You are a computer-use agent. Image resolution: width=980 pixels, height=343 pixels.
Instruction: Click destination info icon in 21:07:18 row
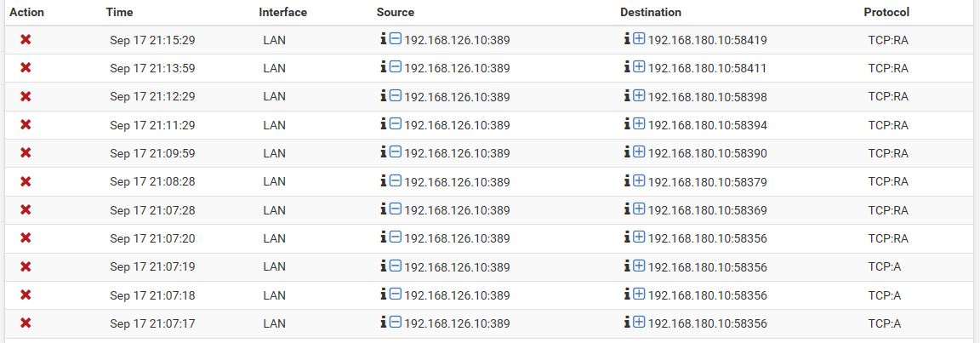click(x=628, y=294)
